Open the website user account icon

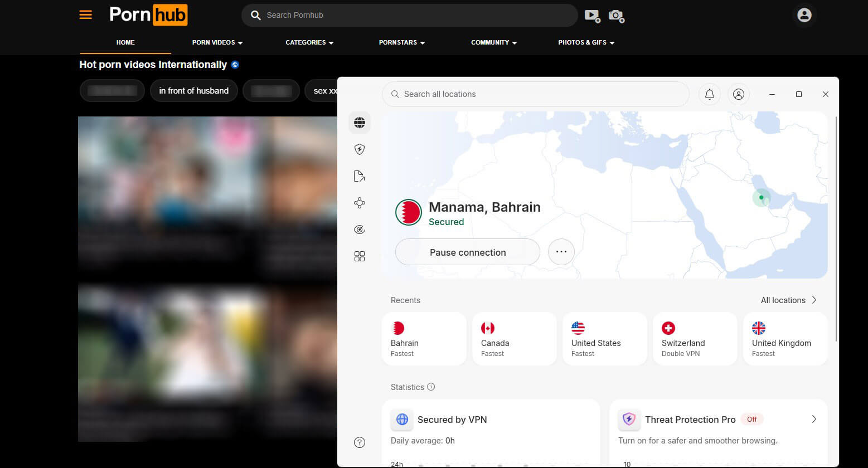[804, 15]
